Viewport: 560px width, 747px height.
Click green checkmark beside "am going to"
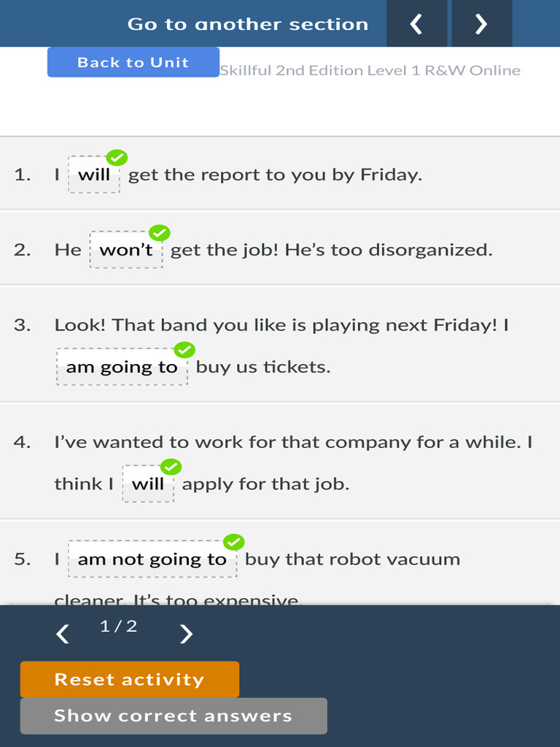point(184,349)
